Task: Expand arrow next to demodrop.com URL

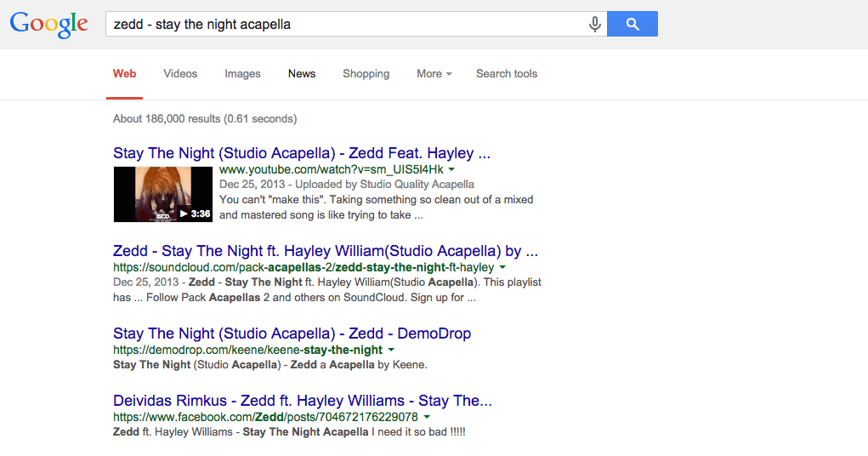Action: 391,351
